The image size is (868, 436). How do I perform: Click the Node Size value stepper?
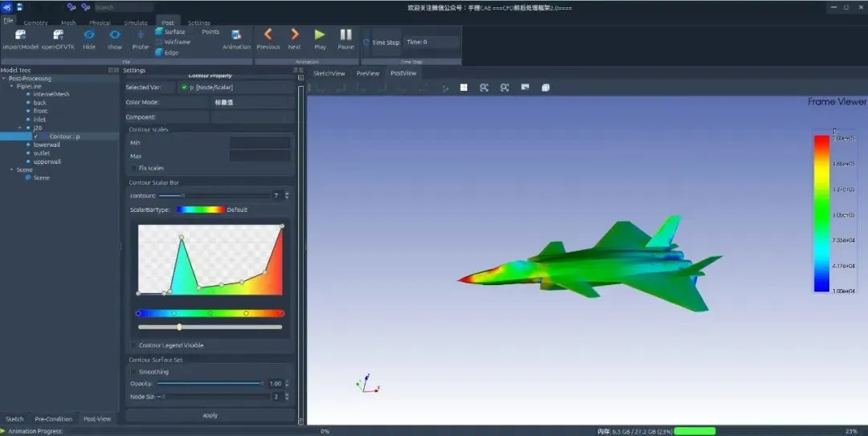pos(287,397)
